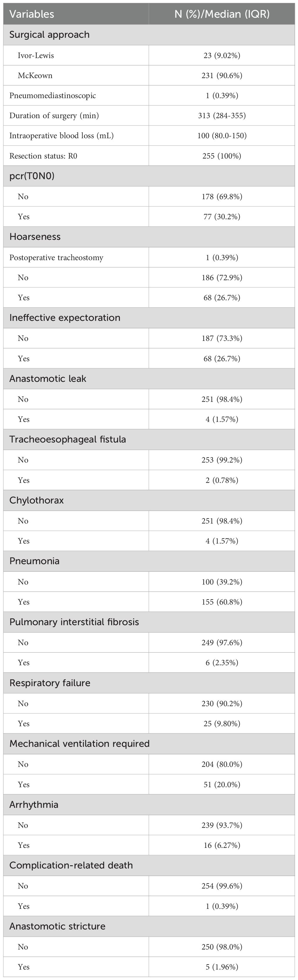This screenshot has height=980, width=298.
Task: Select the Ineffective expectoration heading
Action: (x=65, y=318)
